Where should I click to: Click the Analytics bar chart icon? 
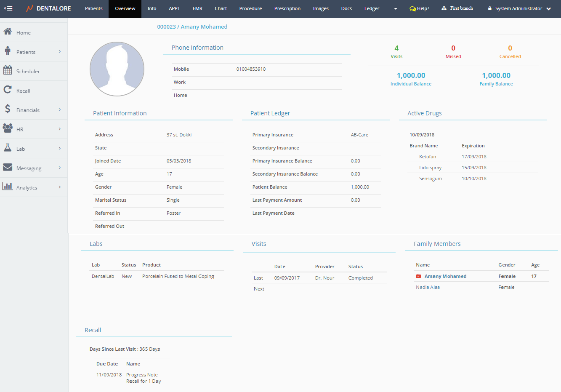coord(8,186)
